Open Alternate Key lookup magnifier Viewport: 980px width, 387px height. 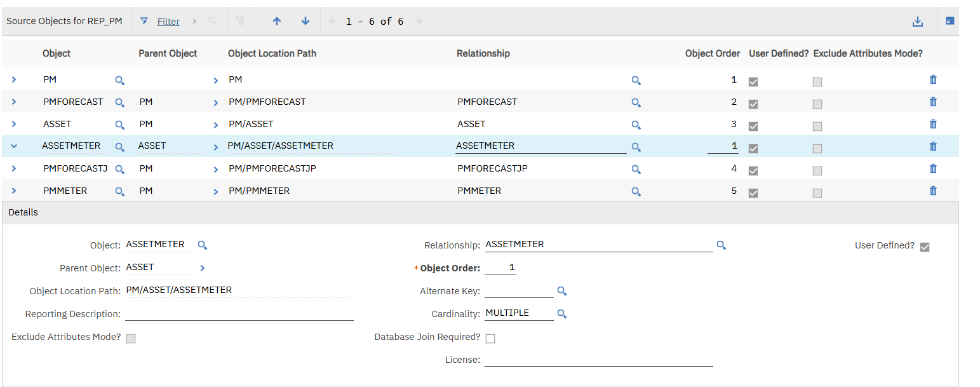(562, 291)
